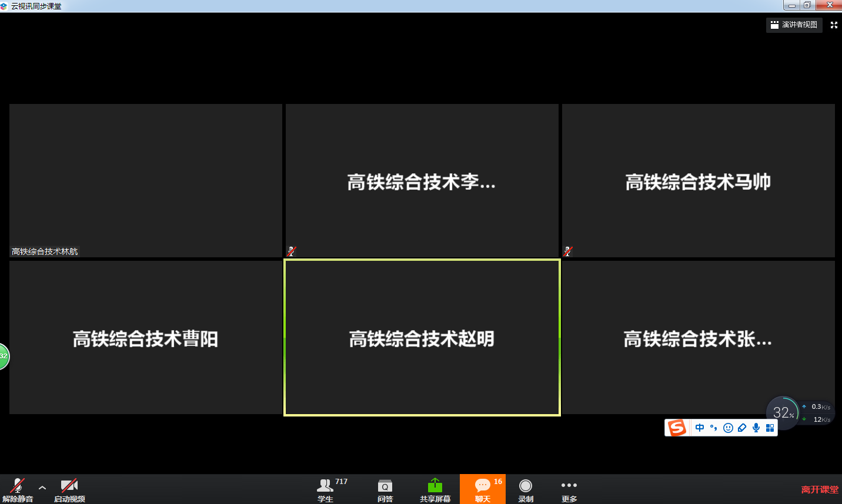842x504 pixels.
Task: Expand audio options arrow beside microphone
Action: tap(42, 488)
